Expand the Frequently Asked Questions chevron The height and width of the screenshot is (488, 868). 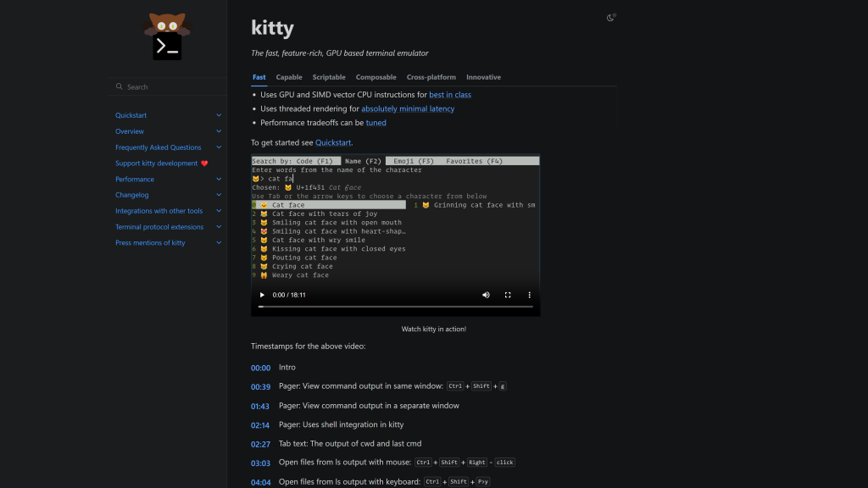click(219, 147)
